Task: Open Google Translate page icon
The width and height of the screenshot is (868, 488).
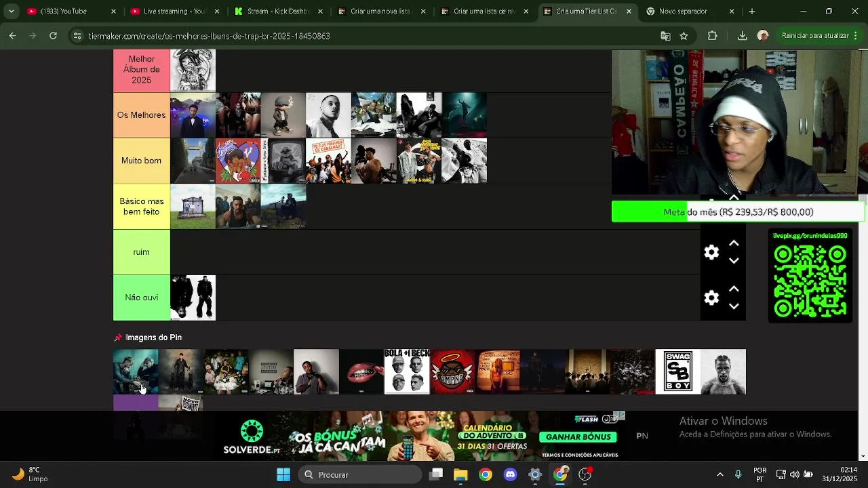Action: [665, 36]
